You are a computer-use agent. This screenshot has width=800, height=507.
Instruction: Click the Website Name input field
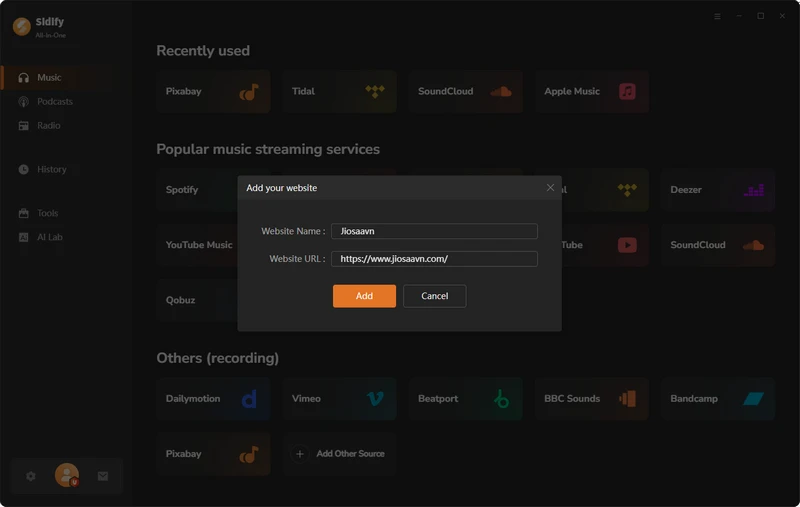(434, 231)
